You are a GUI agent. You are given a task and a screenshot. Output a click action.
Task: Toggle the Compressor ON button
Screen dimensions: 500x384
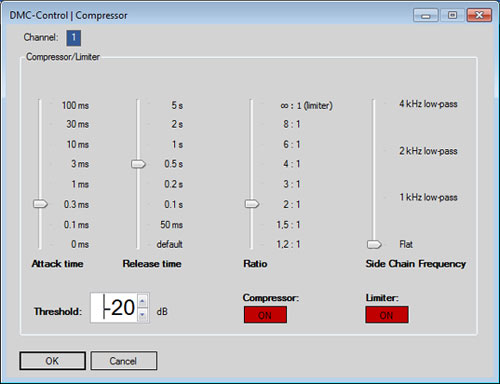265,315
